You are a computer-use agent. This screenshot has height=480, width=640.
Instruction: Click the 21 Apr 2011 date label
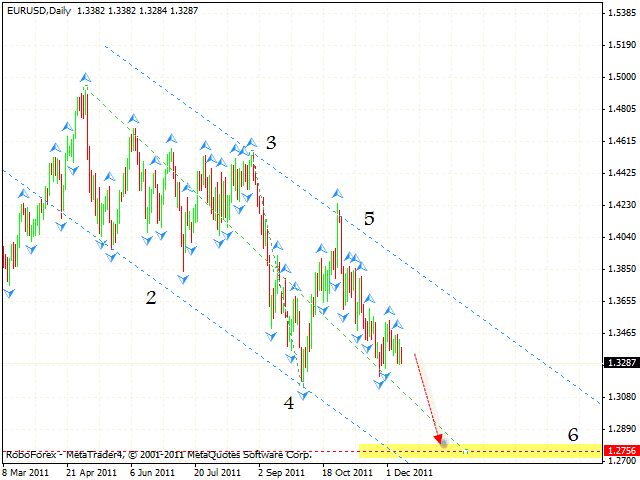(x=92, y=473)
